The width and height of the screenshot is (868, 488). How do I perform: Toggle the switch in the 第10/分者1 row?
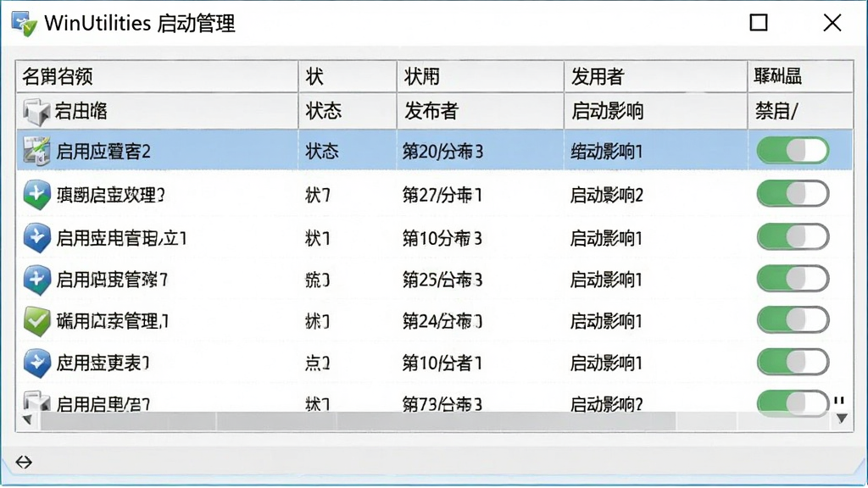[793, 362]
